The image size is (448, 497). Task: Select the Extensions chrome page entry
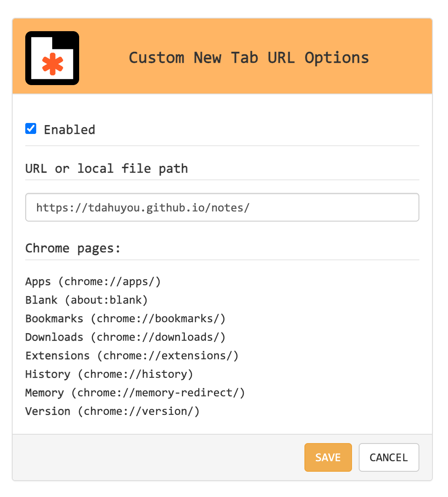(x=132, y=355)
